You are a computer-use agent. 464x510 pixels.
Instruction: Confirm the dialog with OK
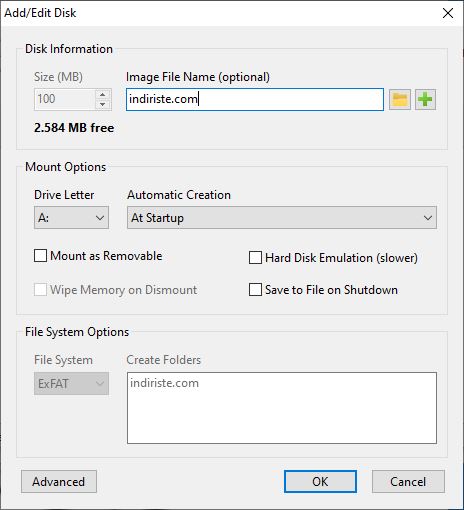point(320,482)
